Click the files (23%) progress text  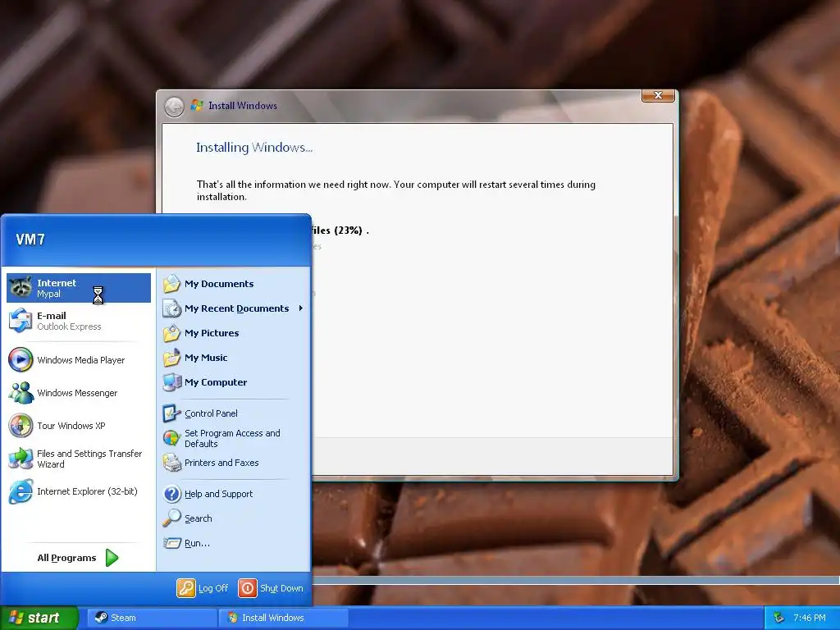tap(340, 231)
